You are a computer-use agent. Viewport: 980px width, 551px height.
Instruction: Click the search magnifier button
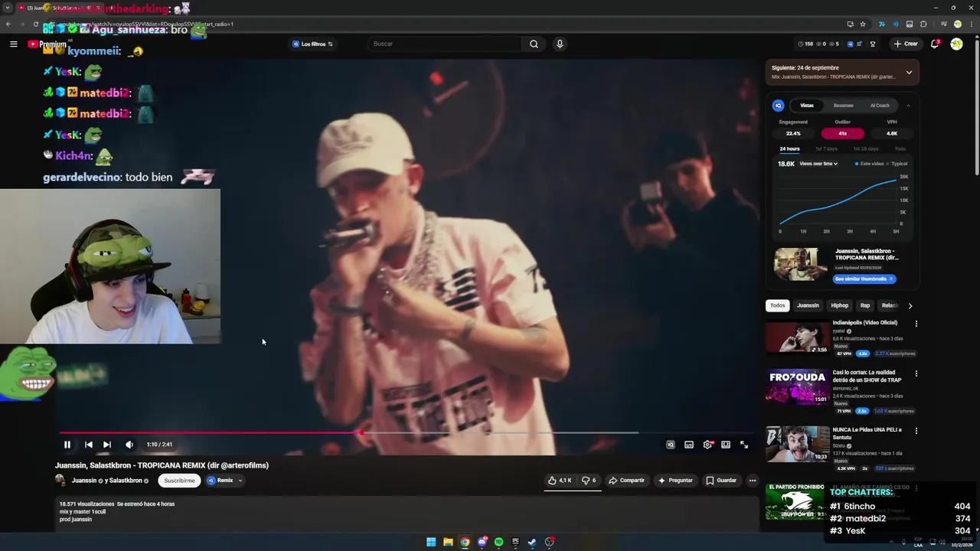tap(534, 44)
